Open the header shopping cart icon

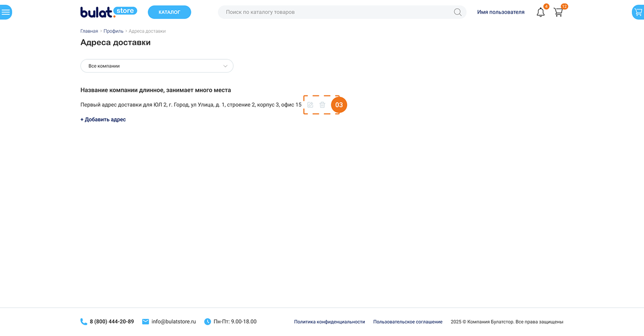pos(558,12)
